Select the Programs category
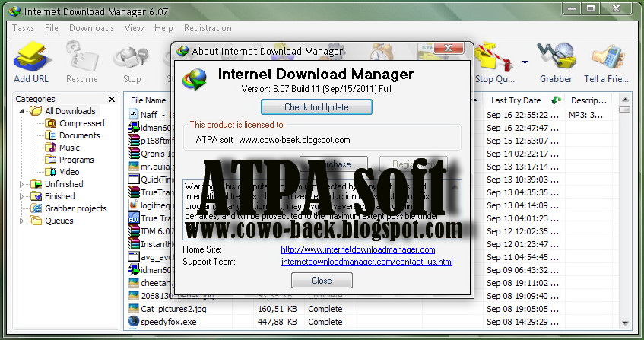Viewport: 644px width, 340px height. click(76, 160)
